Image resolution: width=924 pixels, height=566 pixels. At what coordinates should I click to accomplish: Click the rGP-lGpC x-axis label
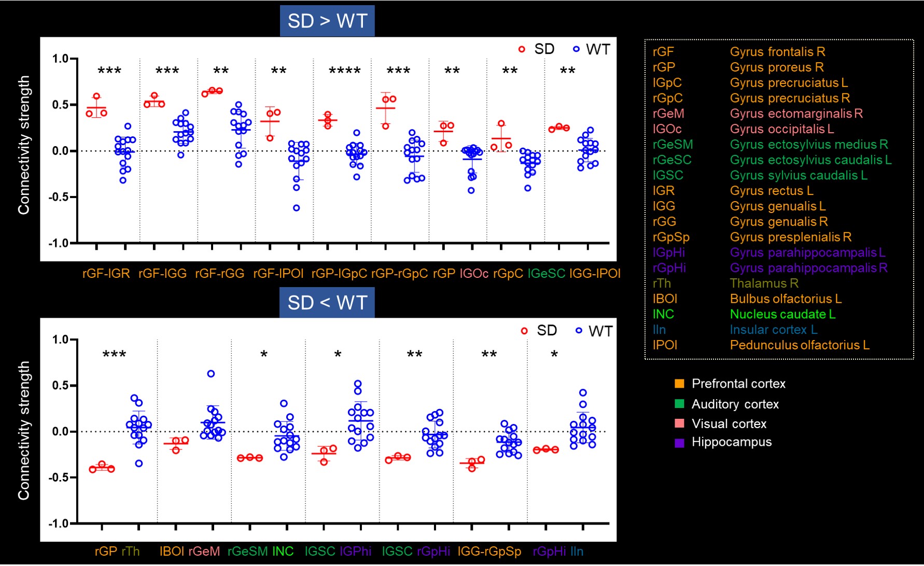[x=339, y=273]
